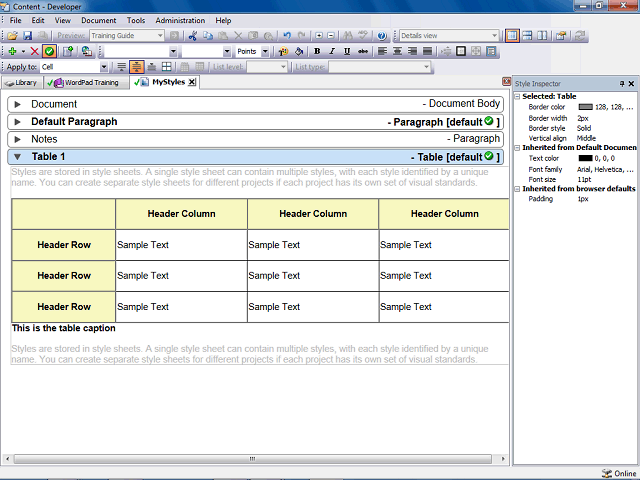Screen dimensions: 640x480
Task: Click the Border color gray swatch
Action: (x=585, y=107)
